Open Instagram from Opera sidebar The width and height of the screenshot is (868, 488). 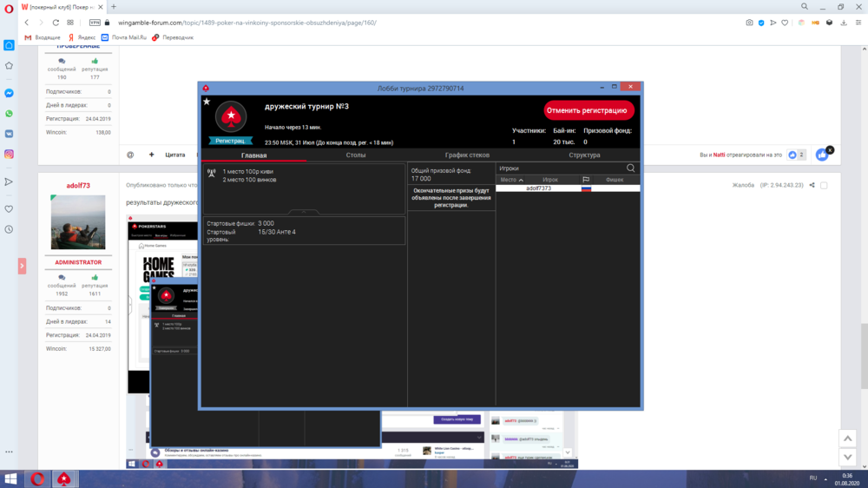point(9,155)
